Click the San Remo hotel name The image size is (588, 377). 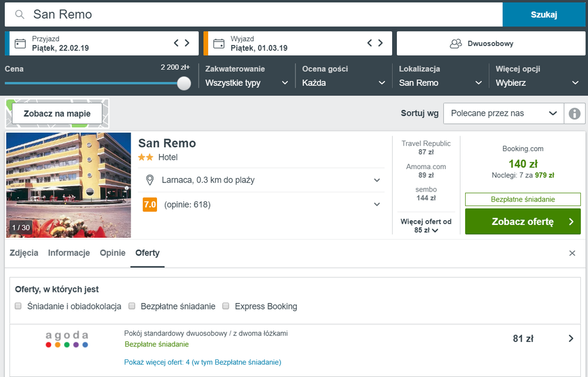coord(167,143)
